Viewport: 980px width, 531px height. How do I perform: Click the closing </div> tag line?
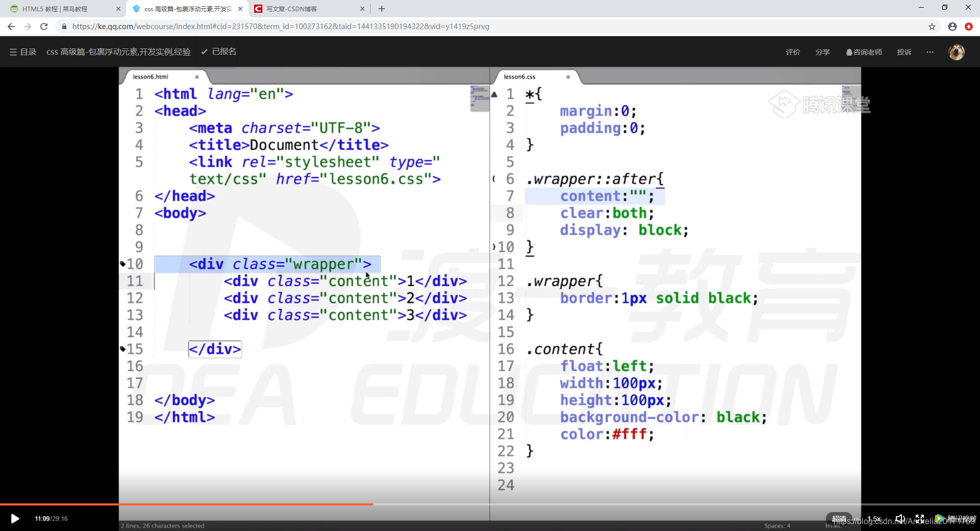(x=215, y=349)
